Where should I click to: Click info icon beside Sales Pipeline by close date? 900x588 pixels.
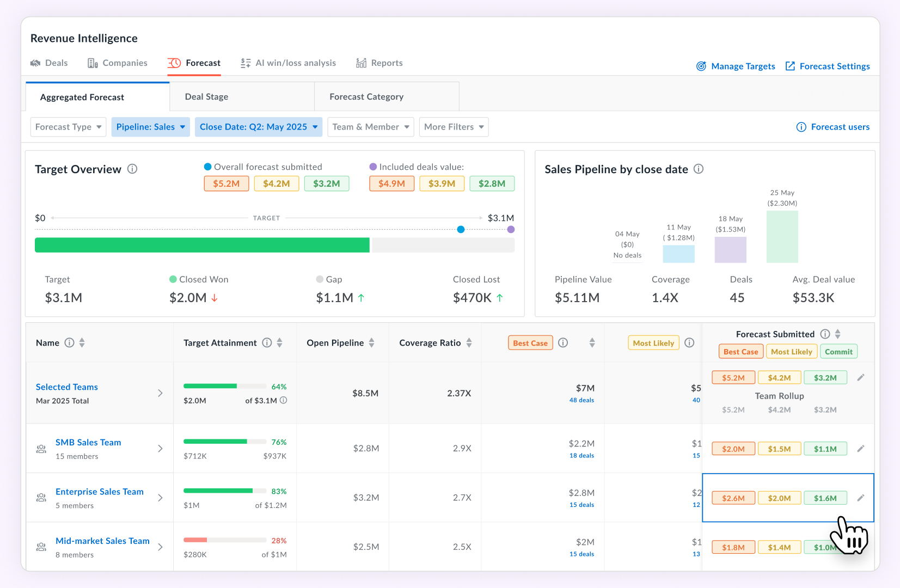699,169
